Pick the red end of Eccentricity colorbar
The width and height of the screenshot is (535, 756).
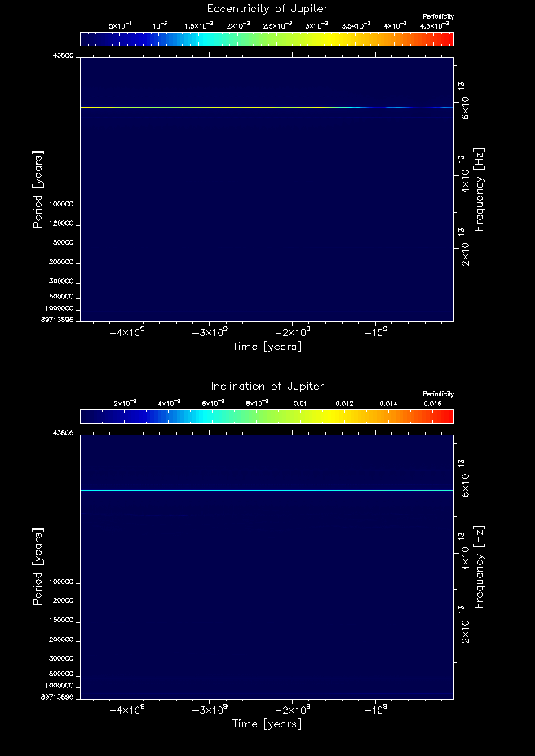447,39
